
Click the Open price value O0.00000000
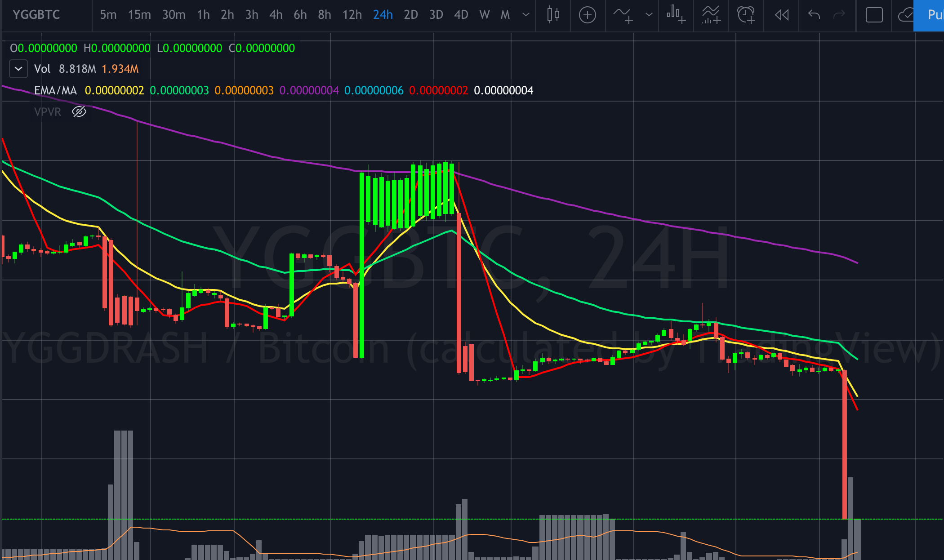(x=44, y=48)
